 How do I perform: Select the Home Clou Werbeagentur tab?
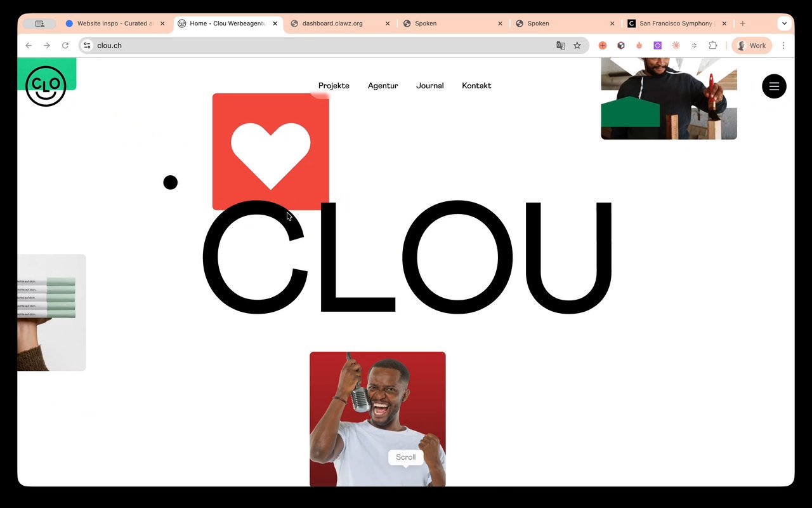(228, 23)
